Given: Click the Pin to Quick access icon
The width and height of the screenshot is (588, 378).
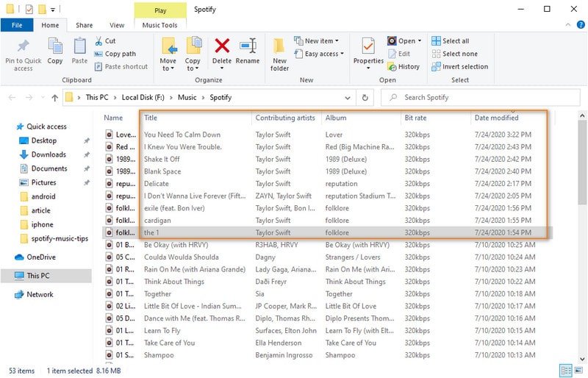Looking at the screenshot, I should pyautogui.click(x=24, y=46).
